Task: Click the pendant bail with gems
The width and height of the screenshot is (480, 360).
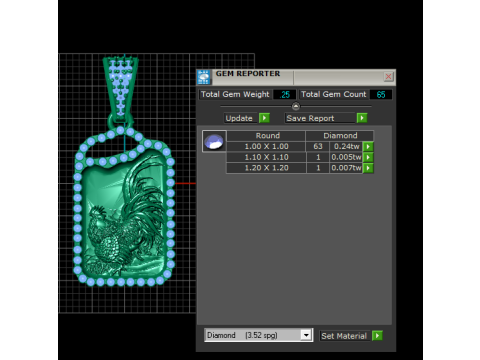Action: coord(121,88)
